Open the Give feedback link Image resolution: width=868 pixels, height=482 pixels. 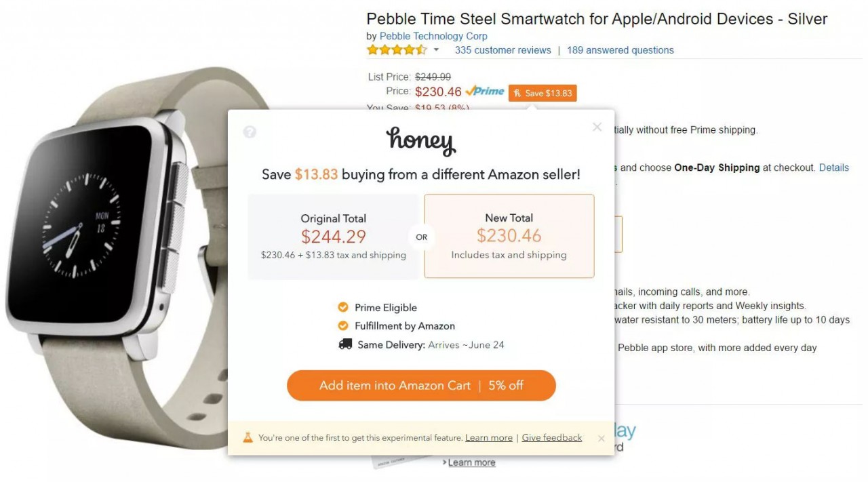[551, 438]
